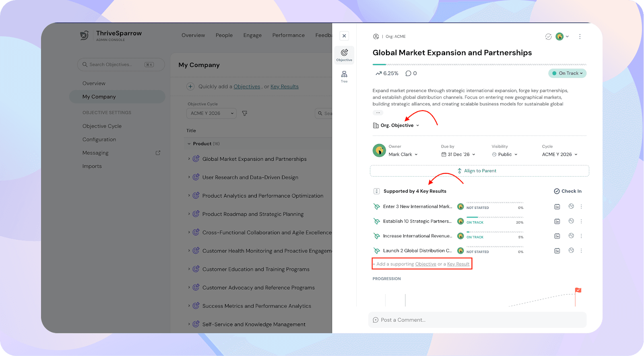Viewport: 644px width, 356px height.
Task: Click the Check In button
Action: 568,191
